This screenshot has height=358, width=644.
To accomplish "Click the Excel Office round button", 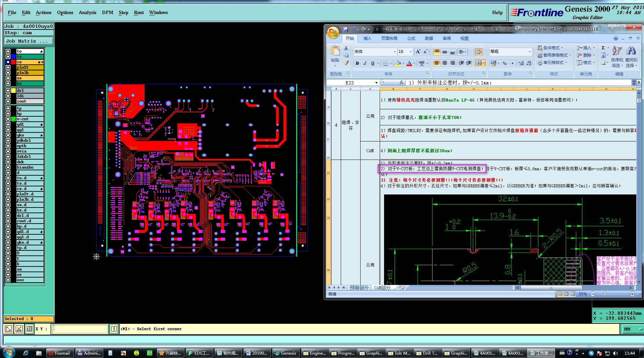I will click(x=333, y=33).
